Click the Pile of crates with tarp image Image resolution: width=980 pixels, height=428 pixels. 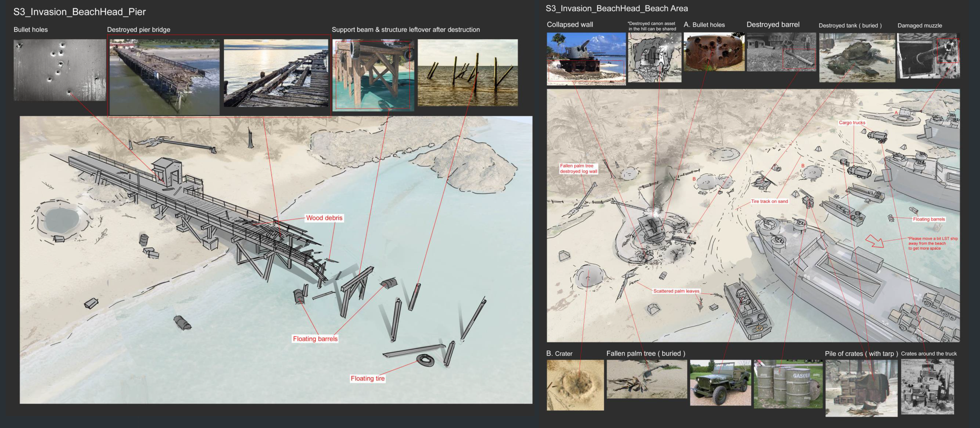tap(861, 388)
